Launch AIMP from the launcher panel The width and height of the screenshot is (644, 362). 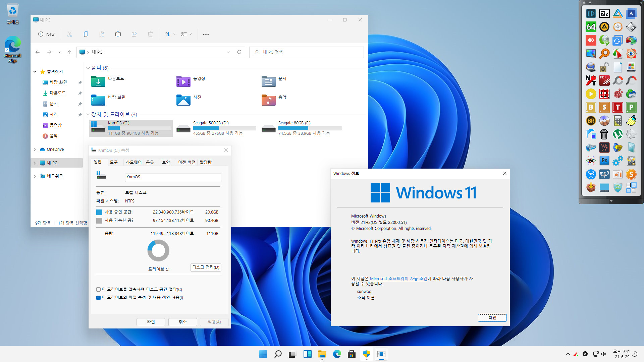point(604,27)
